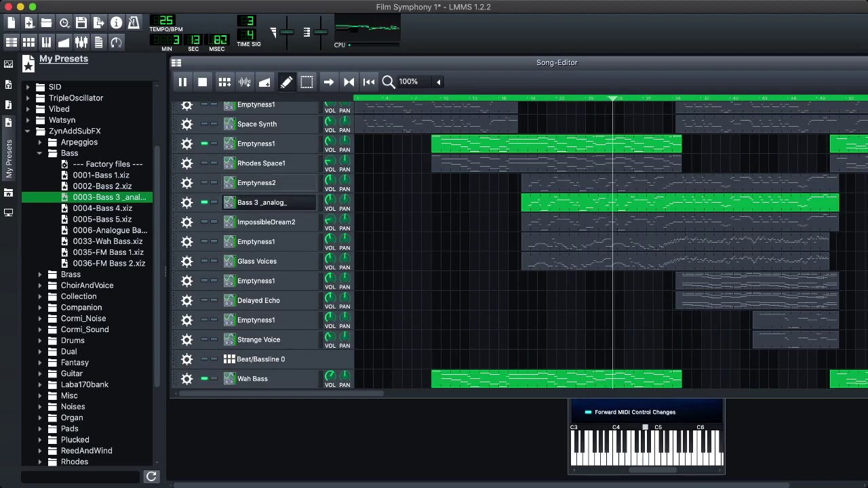Viewport: 868px width, 488px height.
Task: Show the FX Mixer toolbar icon
Action: (81, 43)
